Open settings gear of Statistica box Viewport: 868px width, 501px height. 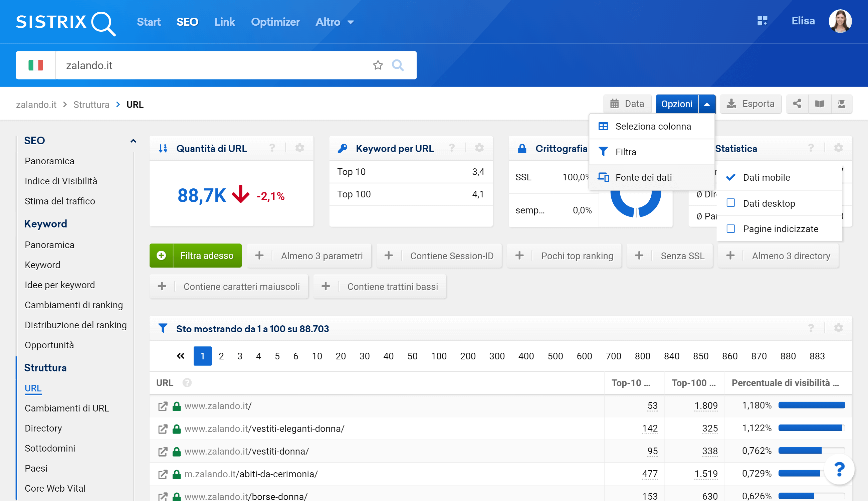tap(838, 148)
